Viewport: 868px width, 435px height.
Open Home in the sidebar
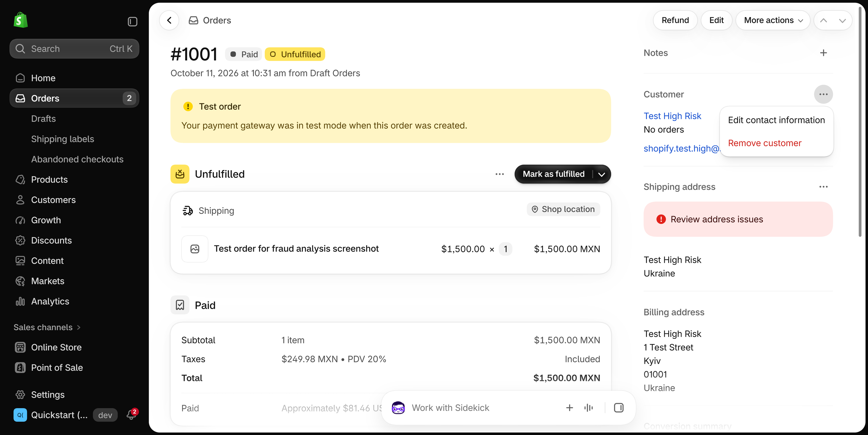pyautogui.click(x=74, y=78)
